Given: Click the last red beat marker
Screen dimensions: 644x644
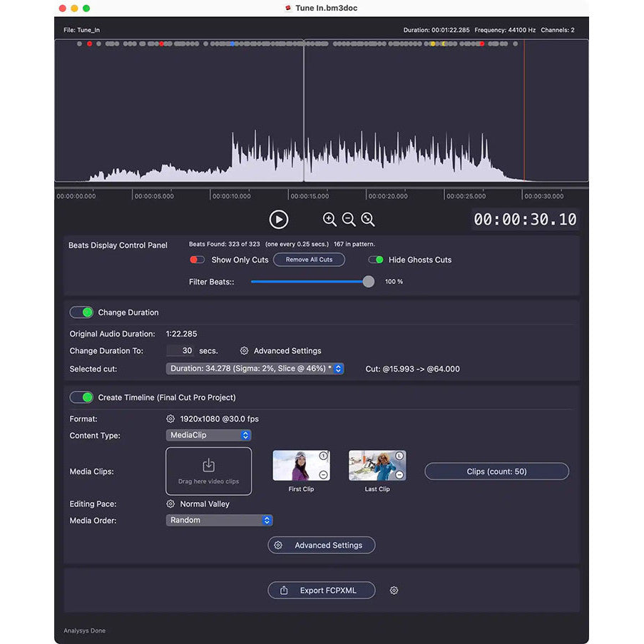Looking at the screenshot, I should pyautogui.click(x=482, y=44).
